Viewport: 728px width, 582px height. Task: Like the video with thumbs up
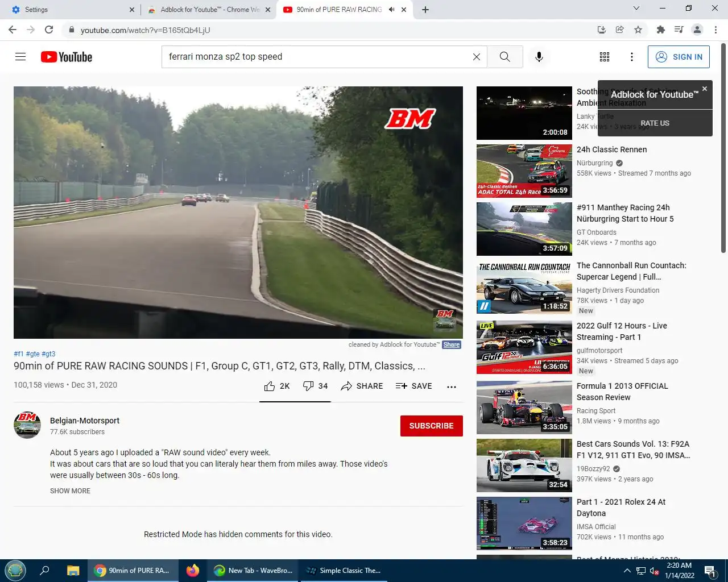[x=277, y=386]
